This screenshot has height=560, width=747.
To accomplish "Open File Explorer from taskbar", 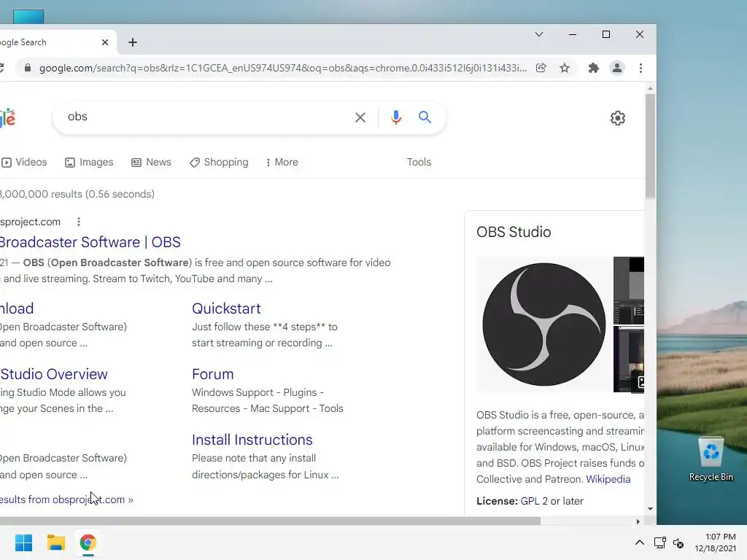I will (55, 542).
